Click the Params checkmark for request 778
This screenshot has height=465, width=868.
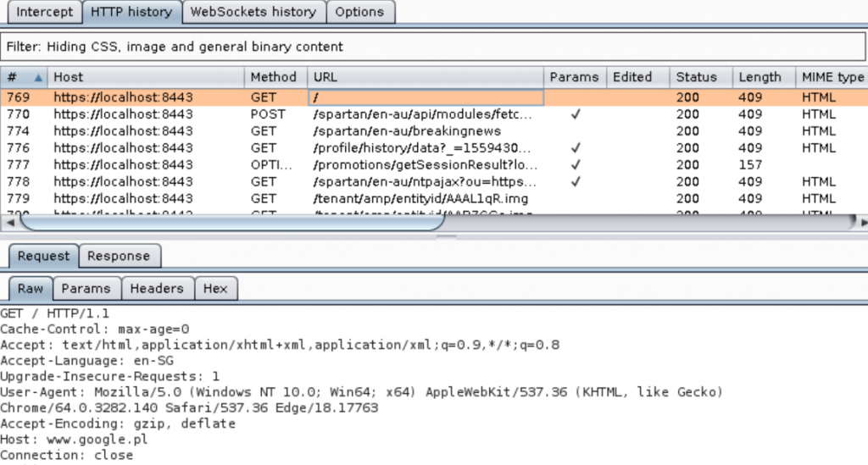(576, 181)
